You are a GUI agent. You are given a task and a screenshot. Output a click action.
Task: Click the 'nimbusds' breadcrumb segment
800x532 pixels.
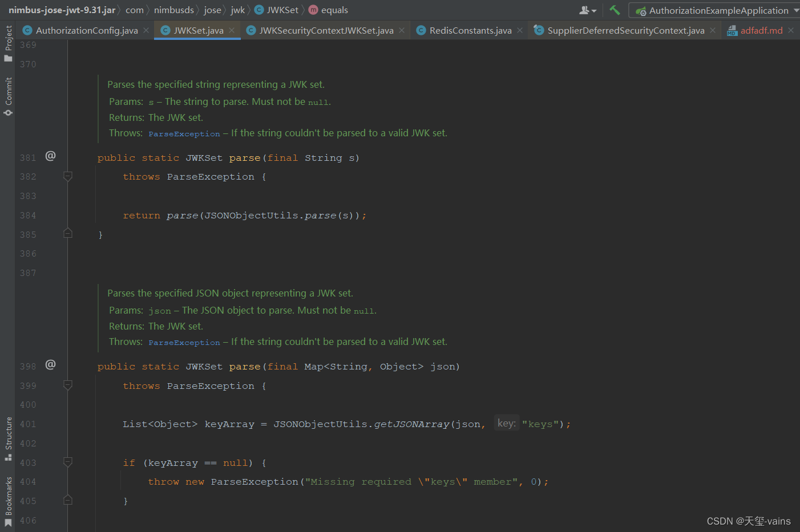pos(174,10)
